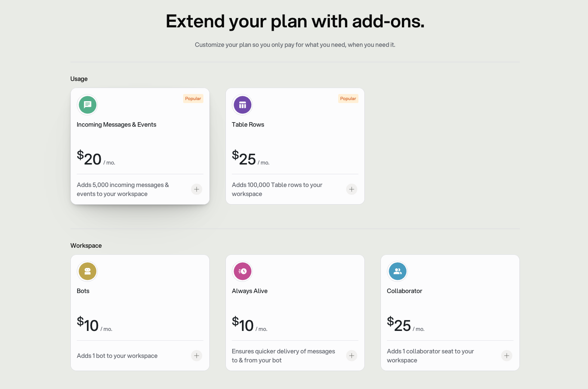Click the Usage section heading
The image size is (588, 389).
tap(79, 79)
